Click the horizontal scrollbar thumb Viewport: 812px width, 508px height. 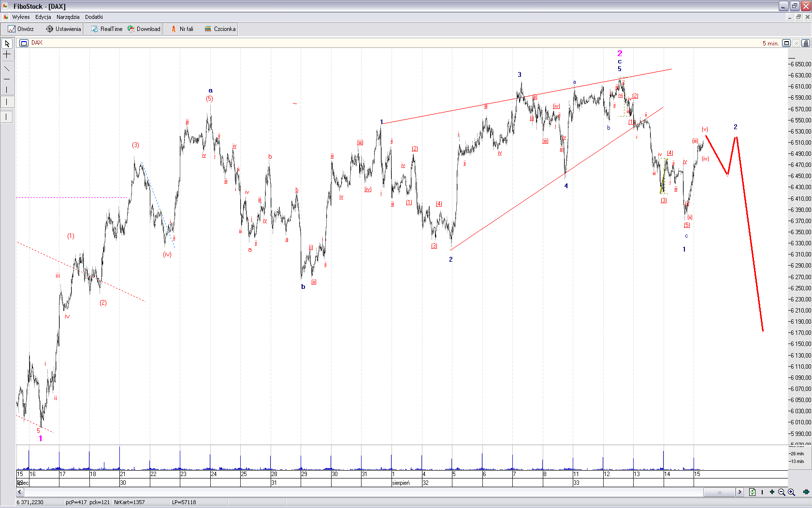(x=719, y=492)
